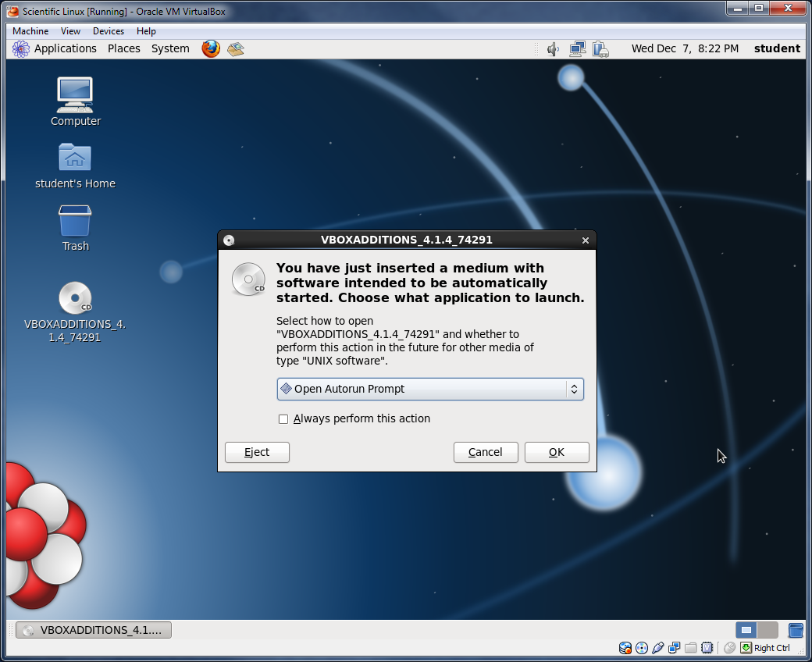Click the volume speaker icon in panel
The width and height of the screenshot is (812, 662).
[553, 49]
